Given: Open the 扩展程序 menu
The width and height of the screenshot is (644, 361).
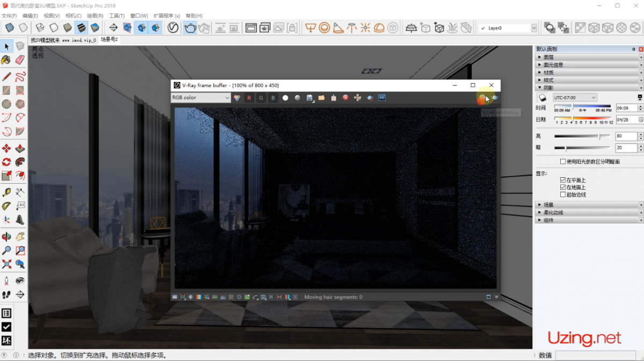Looking at the screenshot, I should point(166,16).
